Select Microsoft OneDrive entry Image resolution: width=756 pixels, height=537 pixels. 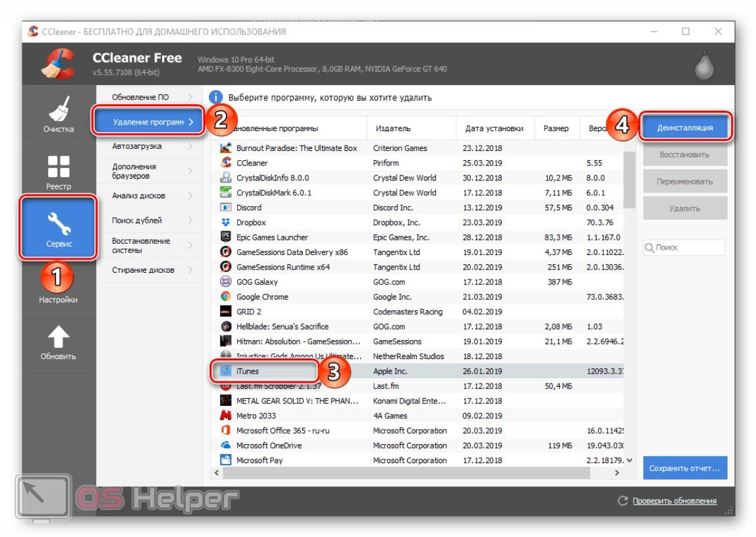[270, 445]
